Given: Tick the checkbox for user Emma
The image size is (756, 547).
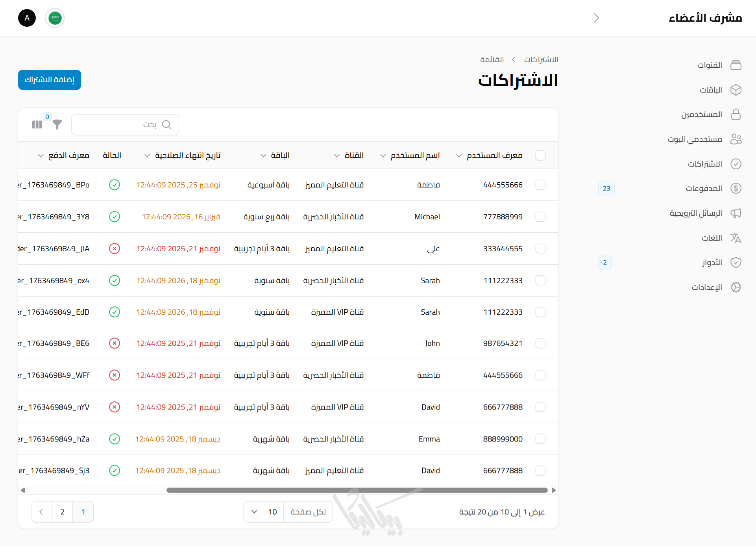Looking at the screenshot, I should [540, 439].
